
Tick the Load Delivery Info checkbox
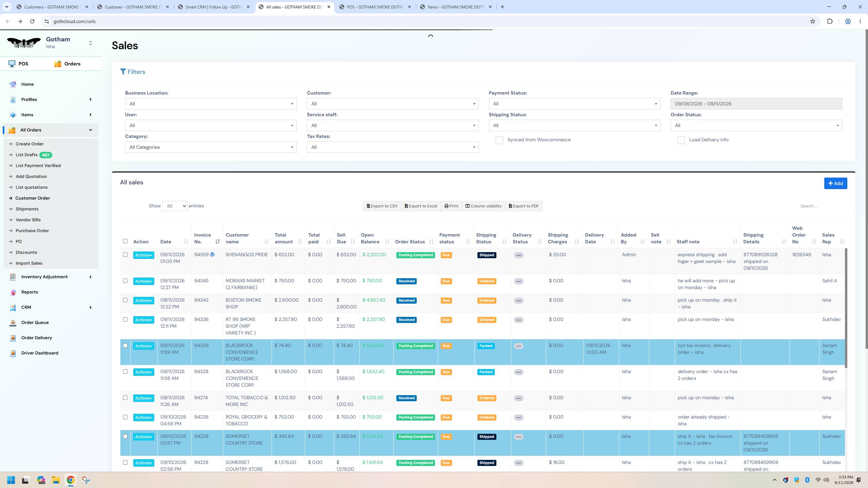(681, 140)
